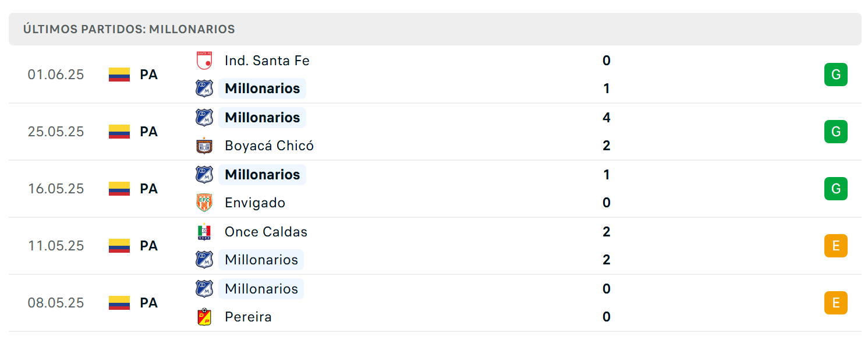This screenshot has height=343, width=868.
Task: Click the Once Caldas team crest
Action: [204, 232]
